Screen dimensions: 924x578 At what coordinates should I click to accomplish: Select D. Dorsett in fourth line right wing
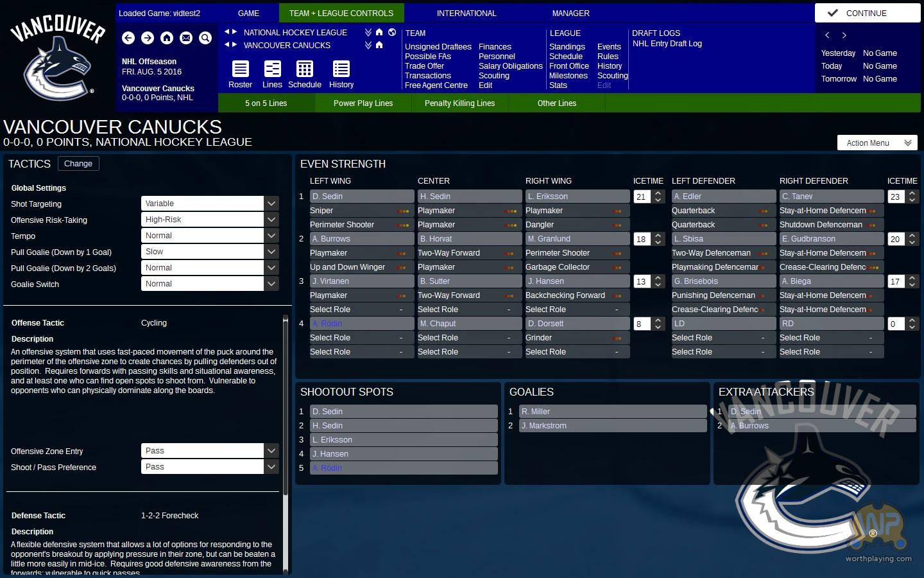[x=576, y=324]
